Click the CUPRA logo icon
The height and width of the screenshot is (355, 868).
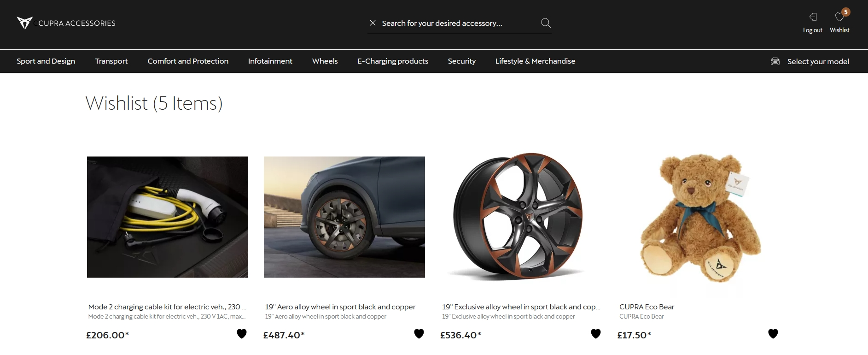(x=24, y=23)
